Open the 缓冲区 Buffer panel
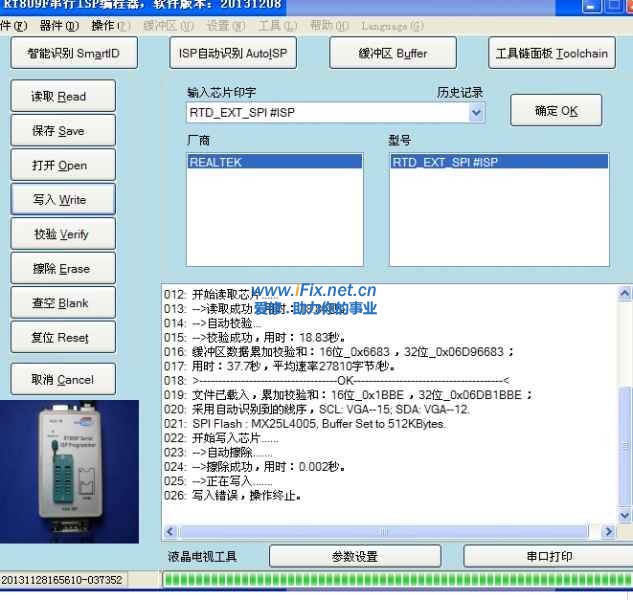This screenshot has width=633, height=600. [x=393, y=53]
